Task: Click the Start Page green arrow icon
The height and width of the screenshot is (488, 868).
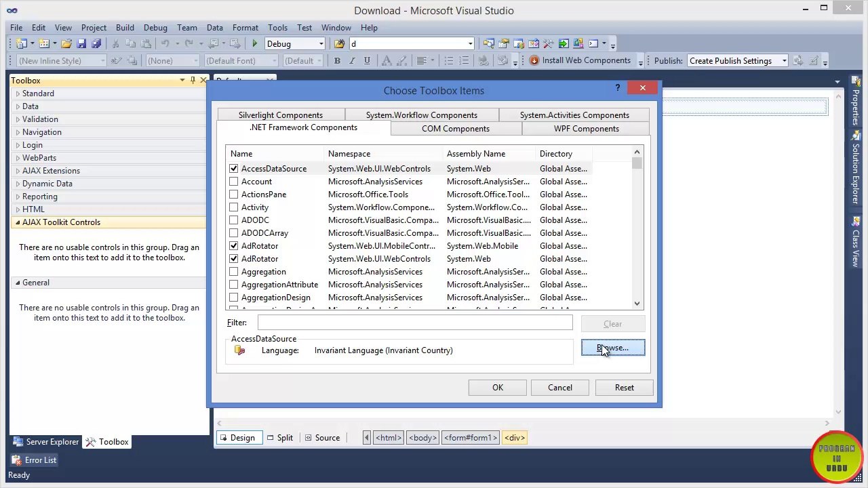Action: [x=564, y=44]
